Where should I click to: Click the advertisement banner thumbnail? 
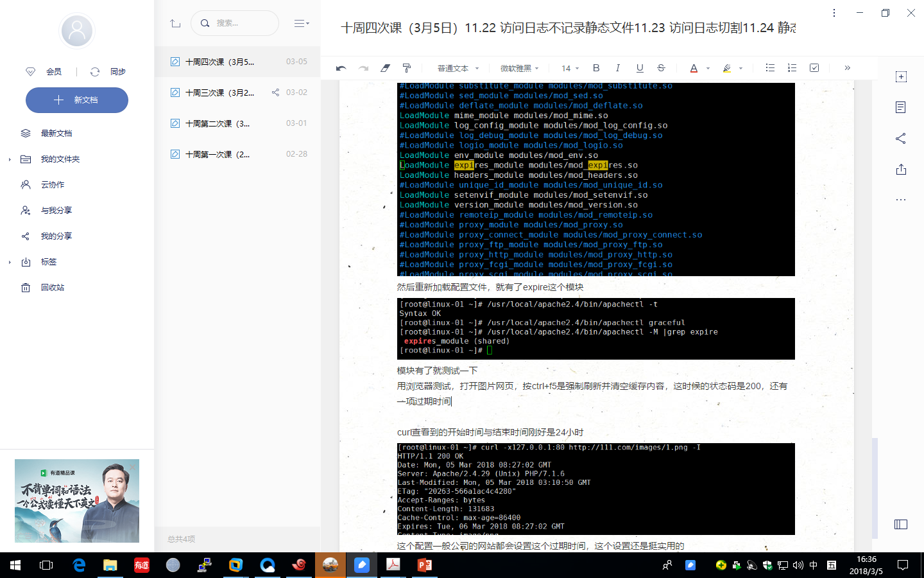pos(77,501)
